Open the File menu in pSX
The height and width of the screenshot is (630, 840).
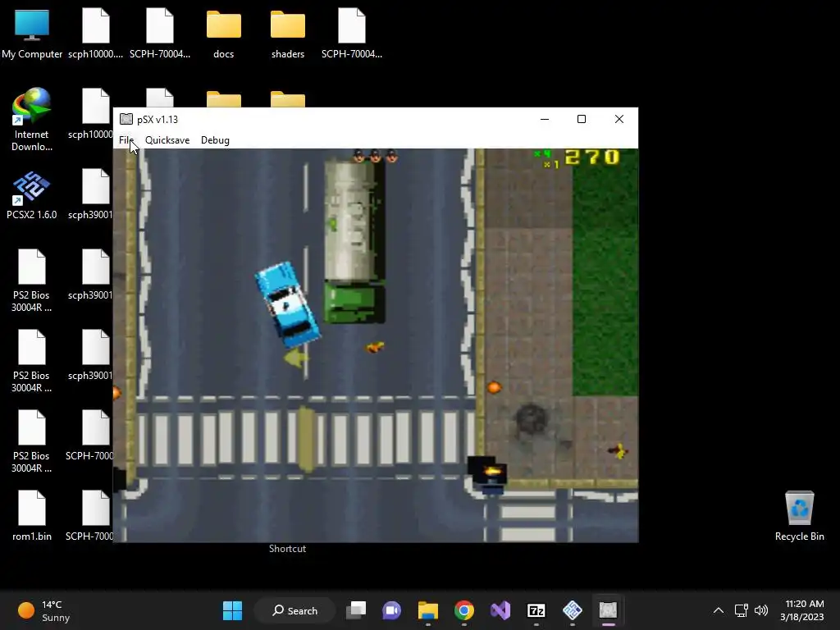pos(126,139)
